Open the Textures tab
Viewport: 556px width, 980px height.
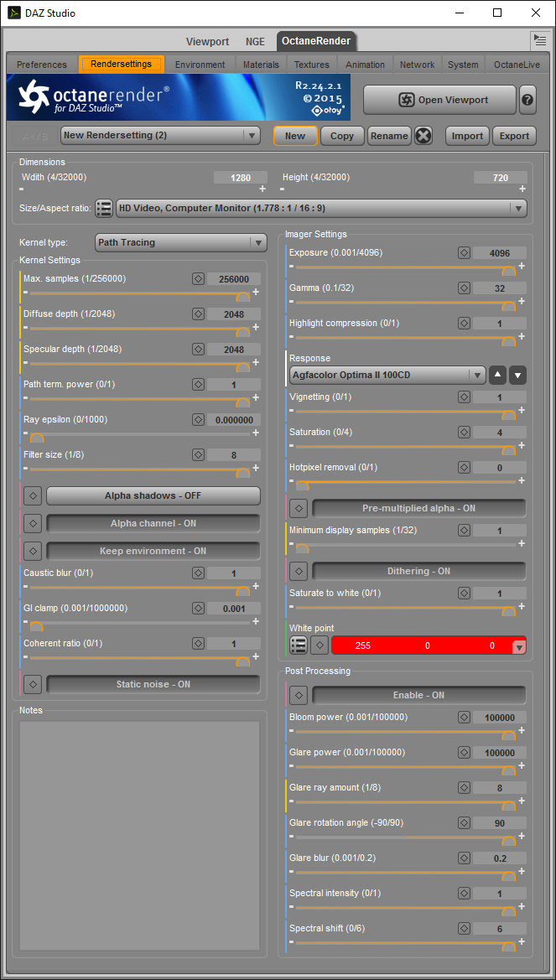312,65
